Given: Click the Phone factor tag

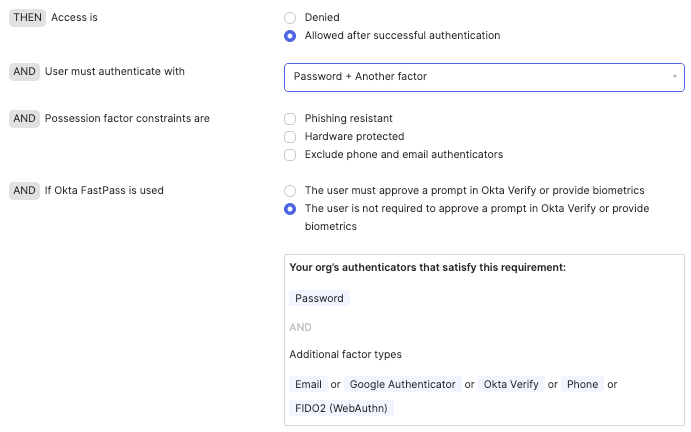Looking at the screenshot, I should click(581, 384).
